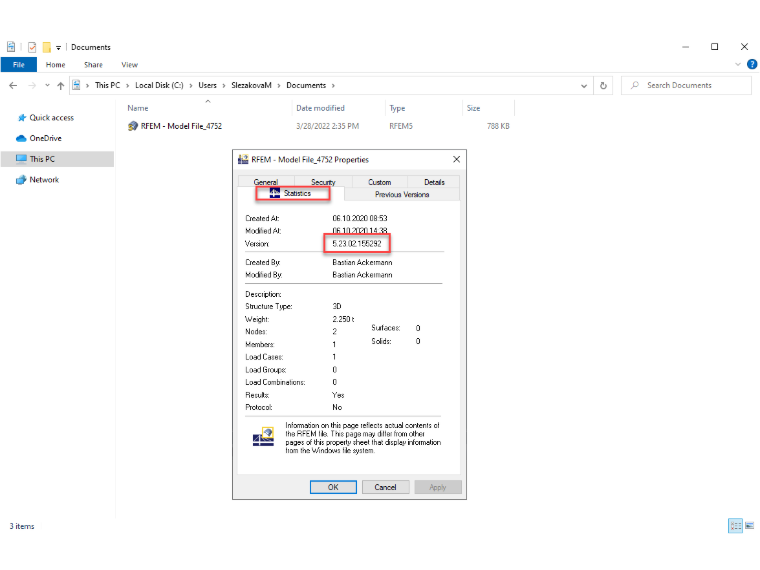Screen dimensions: 760x570
Task: Click Users in the address path
Action: (207, 85)
